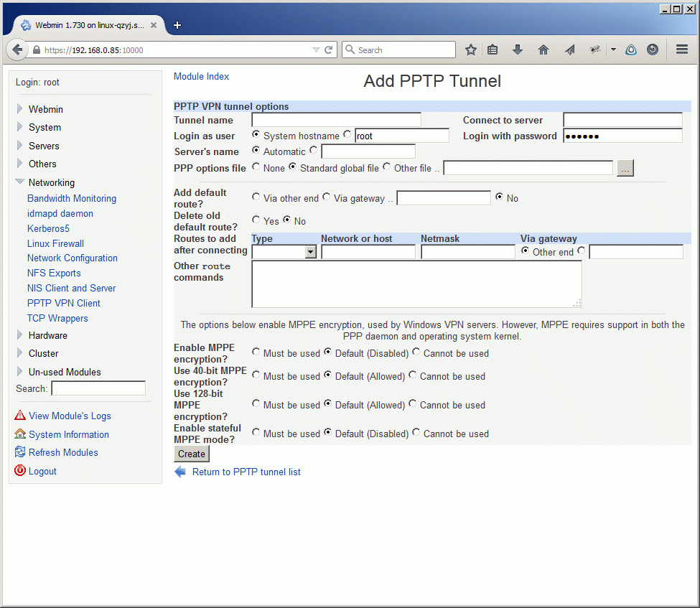Collapse the Networking category
Viewport: 700px width, 608px height.
point(20,181)
